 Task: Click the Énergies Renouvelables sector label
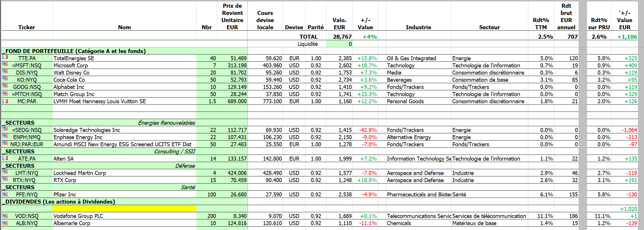166,123
